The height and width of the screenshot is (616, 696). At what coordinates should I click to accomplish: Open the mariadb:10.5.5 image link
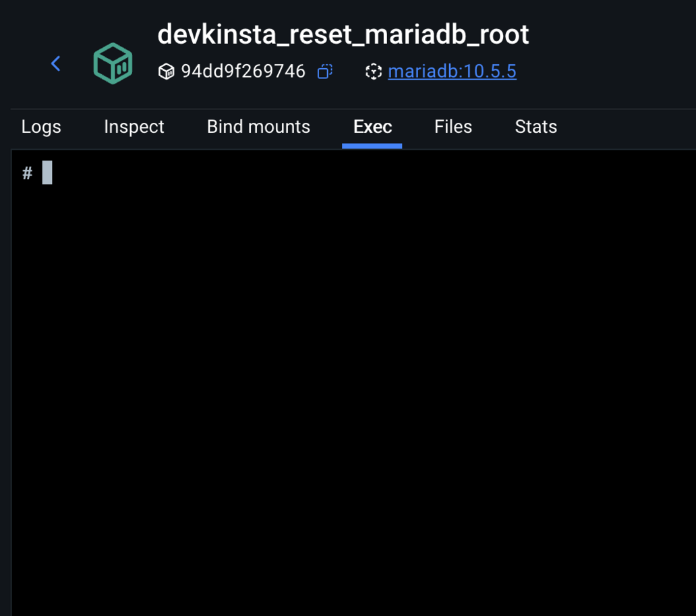[452, 72]
